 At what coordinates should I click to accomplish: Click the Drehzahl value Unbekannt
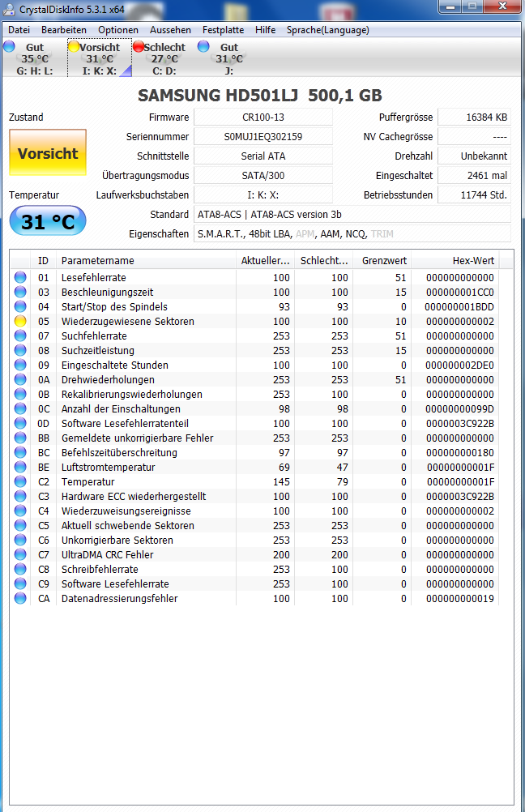click(474, 156)
